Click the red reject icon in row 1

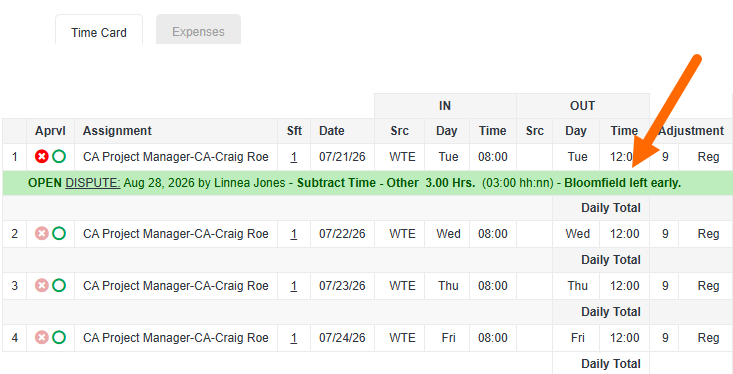pos(42,157)
